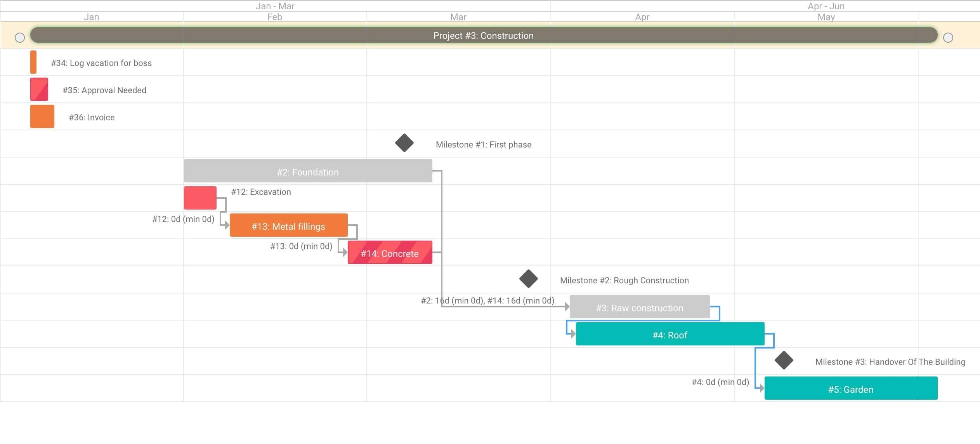Image resolution: width=980 pixels, height=444 pixels.
Task: Click the right circle handle of the project row
Action: point(947,38)
